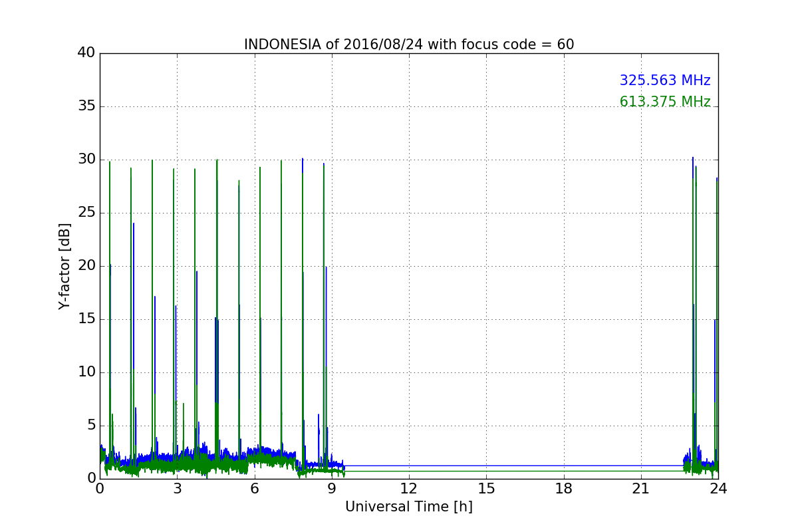Click y-axis tick label 40
This screenshot has width=798, height=532.
click(86, 53)
